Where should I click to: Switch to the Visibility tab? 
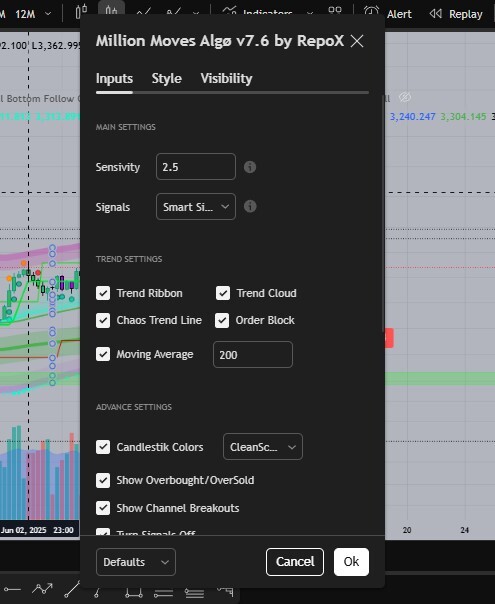(x=226, y=78)
